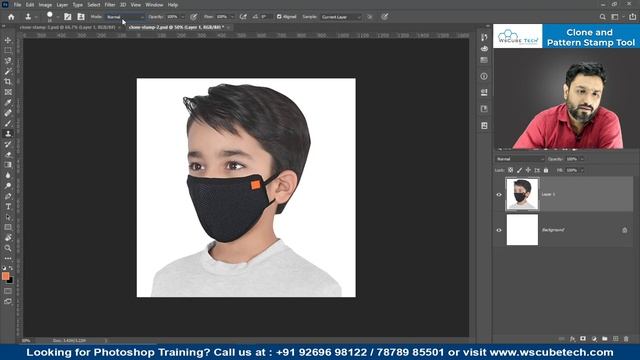Select the Pen tool
This screenshot has height=360, width=640.
coord(8,196)
